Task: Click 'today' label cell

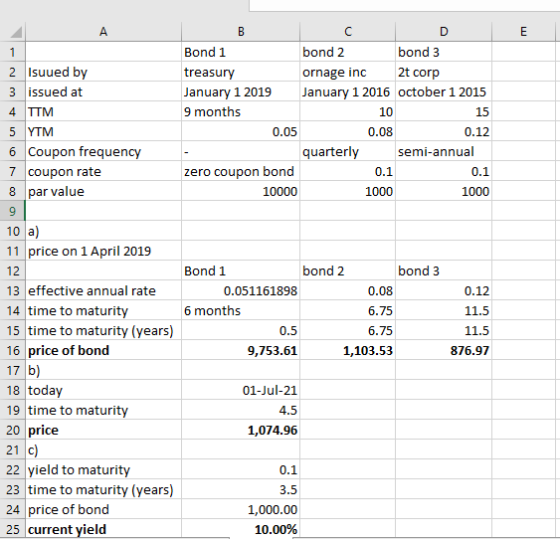Action: 104,390
